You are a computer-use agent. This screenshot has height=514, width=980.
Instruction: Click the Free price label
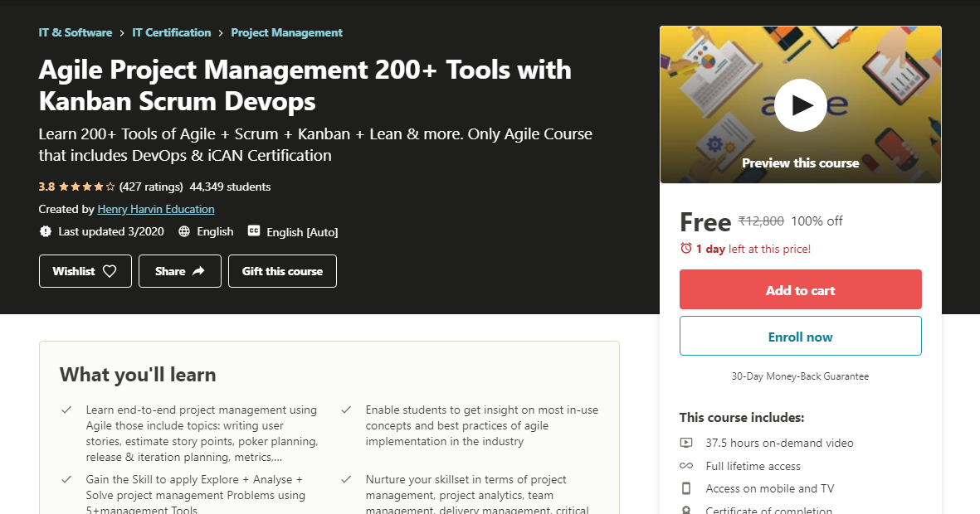(x=705, y=222)
